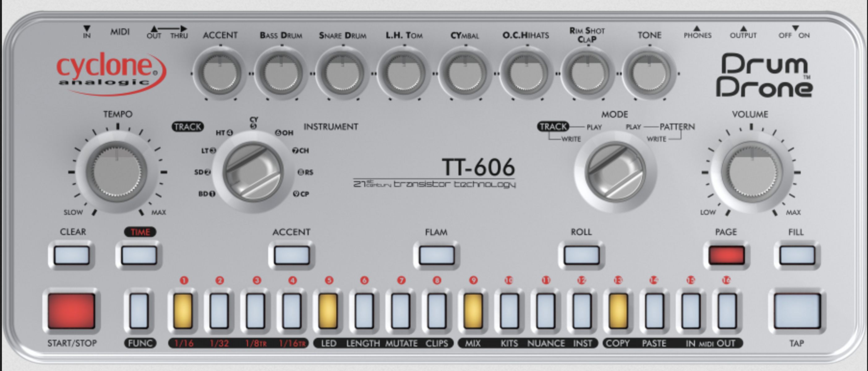Toggle step 3 button labeled 1/8TR

(255, 311)
